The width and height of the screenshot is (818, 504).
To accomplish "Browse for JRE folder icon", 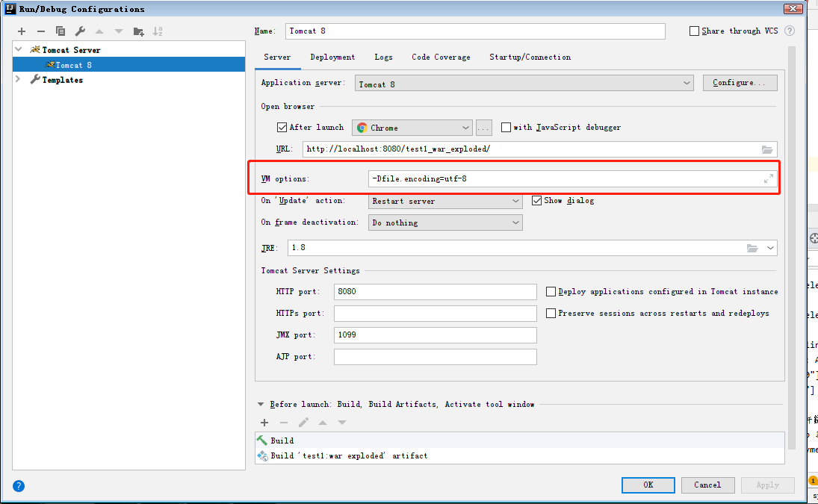I will click(752, 248).
